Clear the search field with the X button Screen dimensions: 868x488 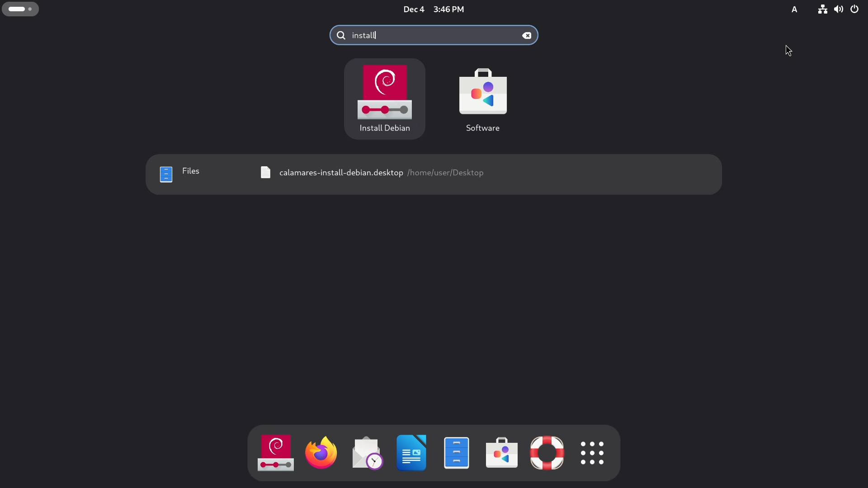click(x=527, y=35)
